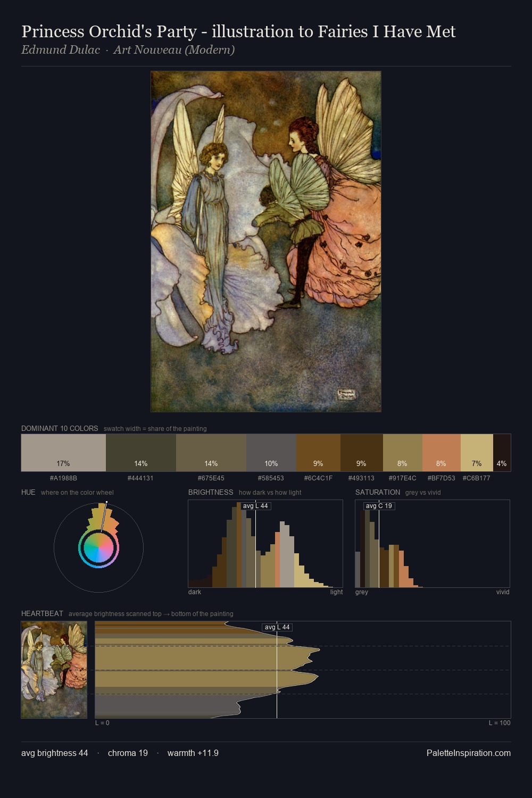This screenshot has width=532, height=798.
Task: Click artist name Edmund Dulac
Action: pos(61,50)
